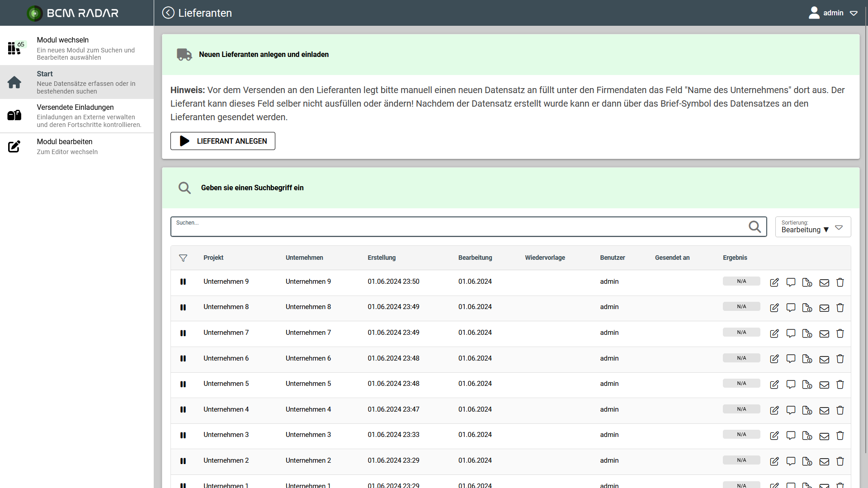Click the back arrow next to Lieferanten

168,13
